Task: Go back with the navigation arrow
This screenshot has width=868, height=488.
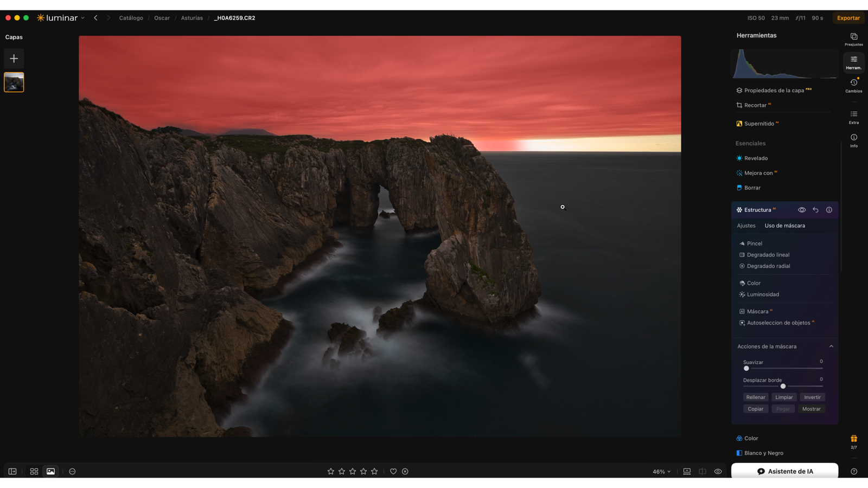Action: (x=95, y=18)
